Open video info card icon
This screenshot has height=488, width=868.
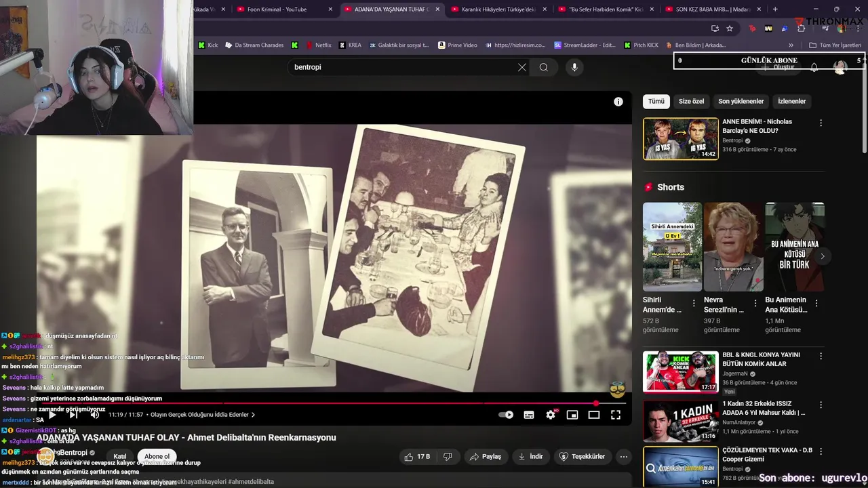618,102
